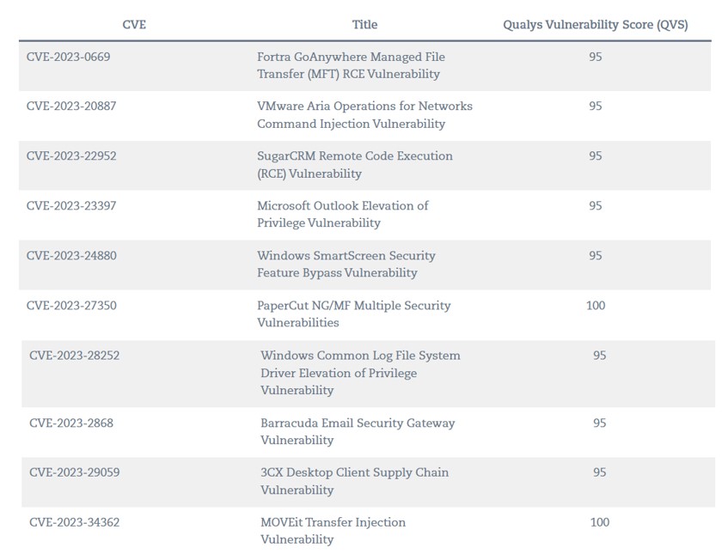
Task: Select the CVE-2023-2868 cell
Action: point(71,423)
